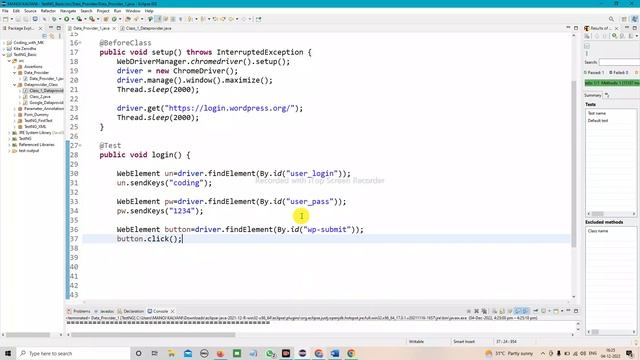
Task: Expand JRE System Library node
Action: click(9, 133)
